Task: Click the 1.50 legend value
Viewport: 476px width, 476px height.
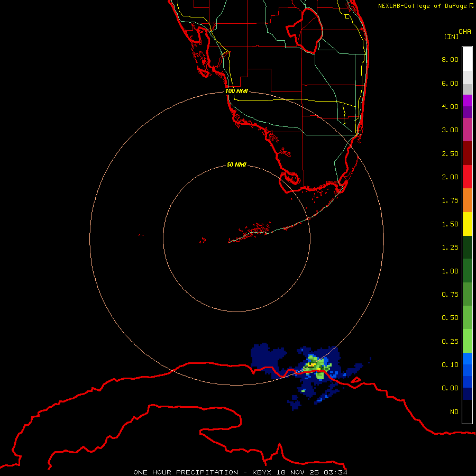Action: 450,224
